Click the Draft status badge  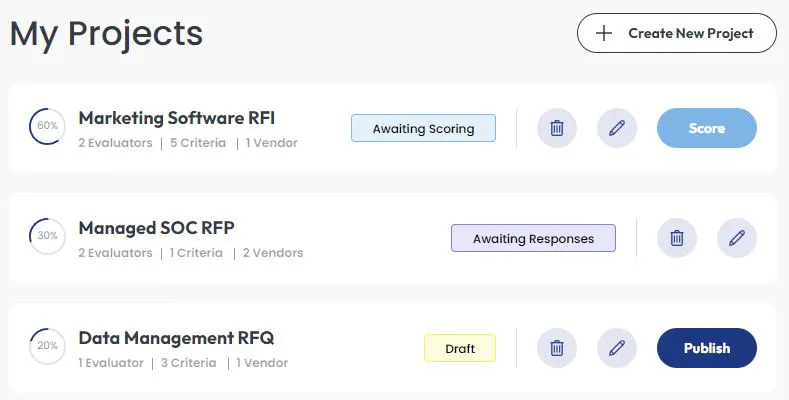pyautogui.click(x=460, y=348)
